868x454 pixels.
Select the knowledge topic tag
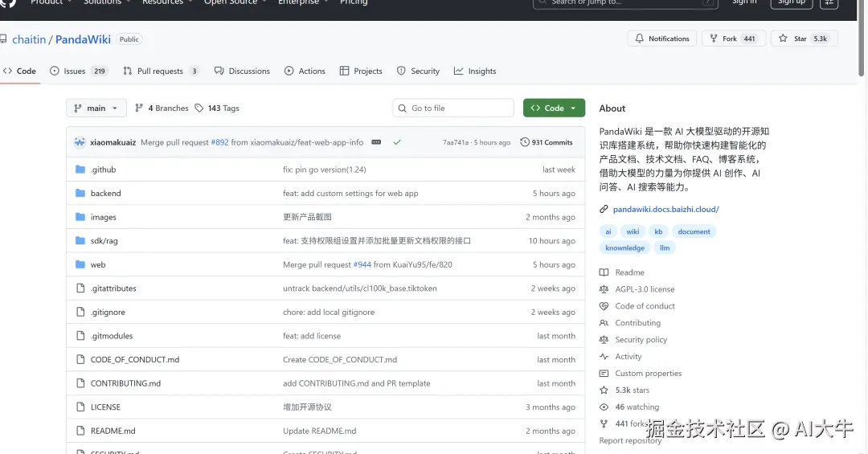pyautogui.click(x=624, y=247)
